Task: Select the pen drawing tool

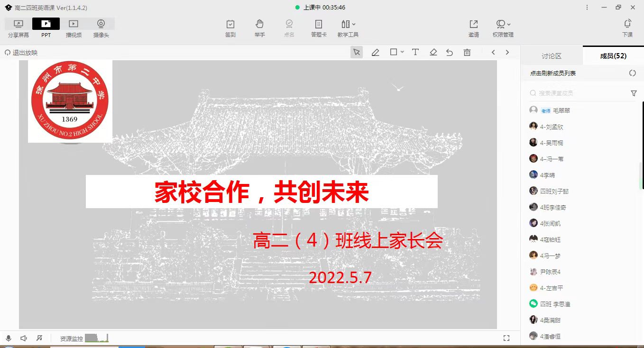Action: [x=375, y=52]
